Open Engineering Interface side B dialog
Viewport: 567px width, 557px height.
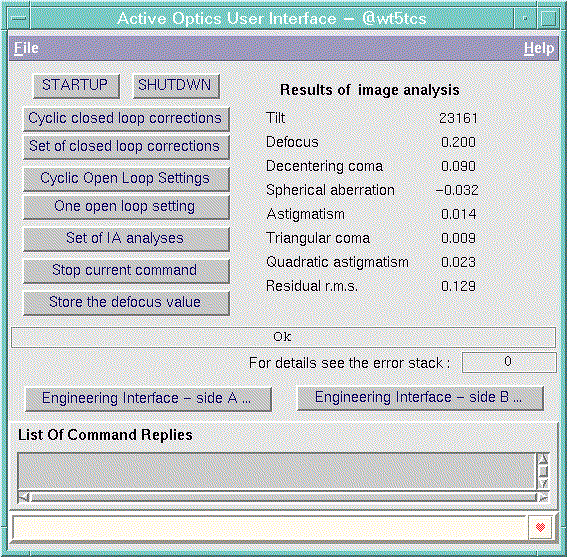point(420,398)
